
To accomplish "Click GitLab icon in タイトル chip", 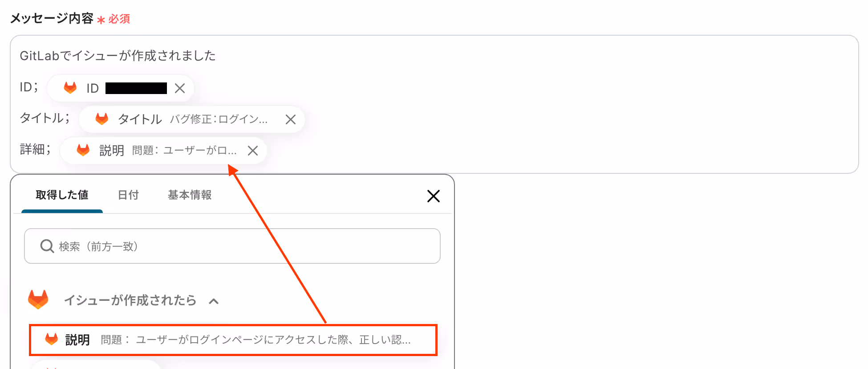I will point(102,119).
